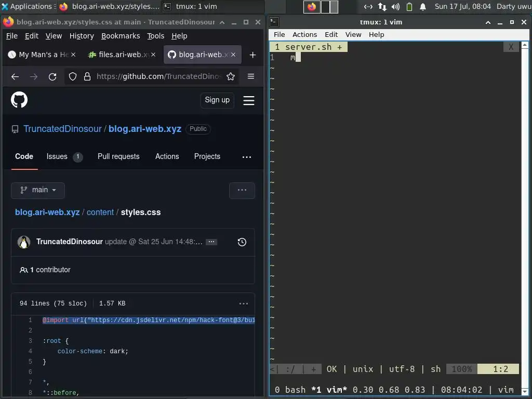This screenshot has width=532, height=399.
Task: Open more options button next to main branch
Action: click(242, 190)
